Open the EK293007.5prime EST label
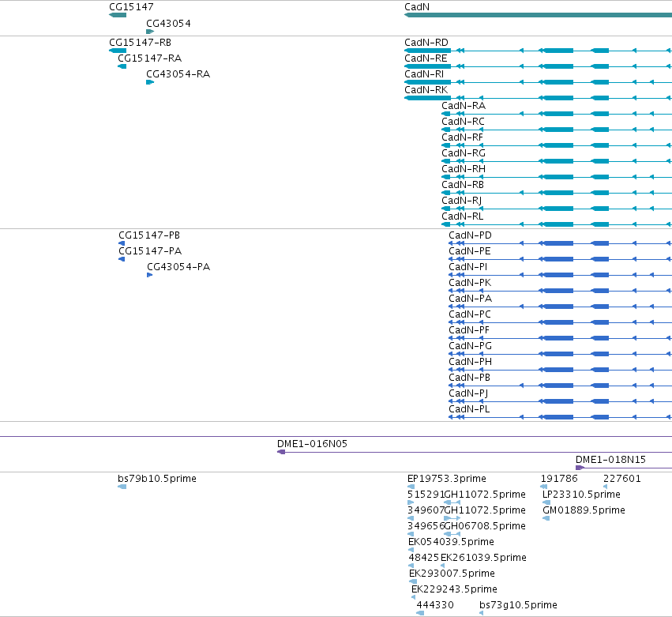The width and height of the screenshot is (672, 617). (x=452, y=574)
